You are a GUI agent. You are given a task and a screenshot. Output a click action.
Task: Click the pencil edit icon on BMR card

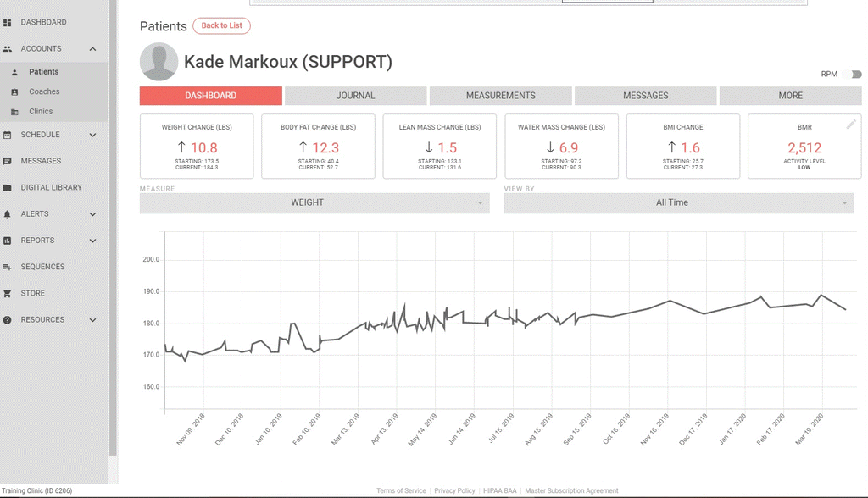pos(851,125)
